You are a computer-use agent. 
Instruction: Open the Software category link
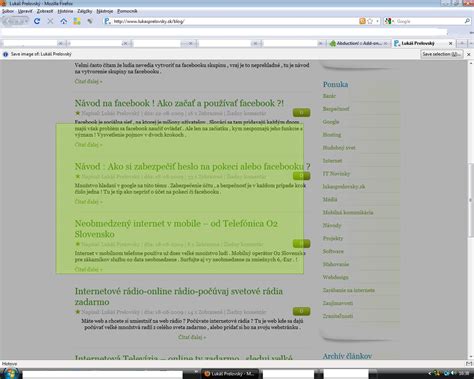[x=333, y=251]
